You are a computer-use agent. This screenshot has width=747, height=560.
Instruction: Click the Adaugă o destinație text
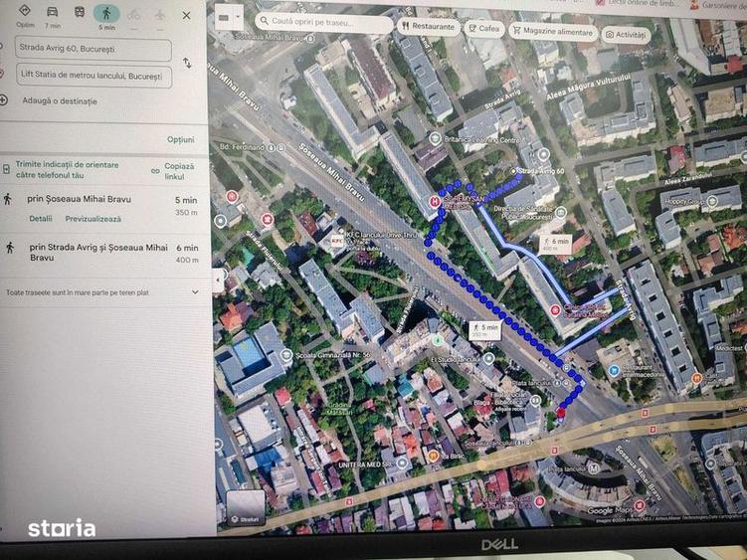[x=60, y=101]
